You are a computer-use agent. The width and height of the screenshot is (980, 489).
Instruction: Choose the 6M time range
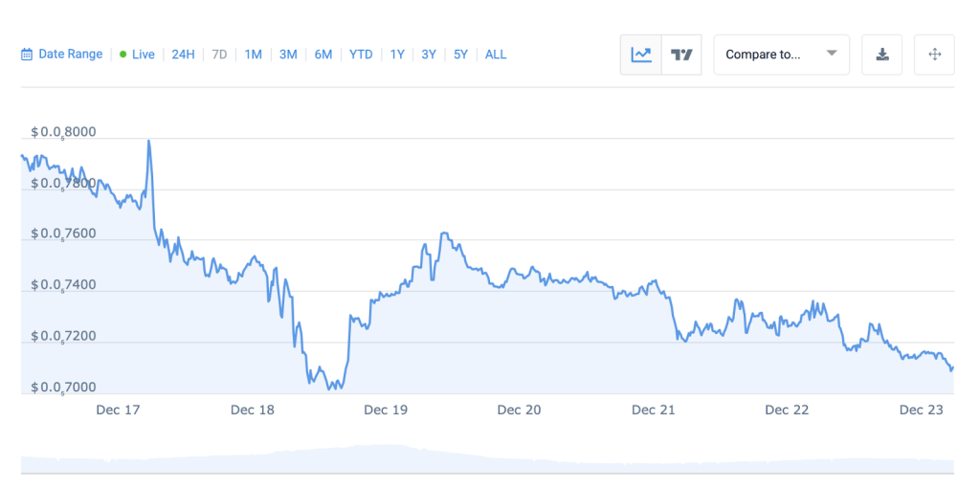pyautogui.click(x=323, y=55)
